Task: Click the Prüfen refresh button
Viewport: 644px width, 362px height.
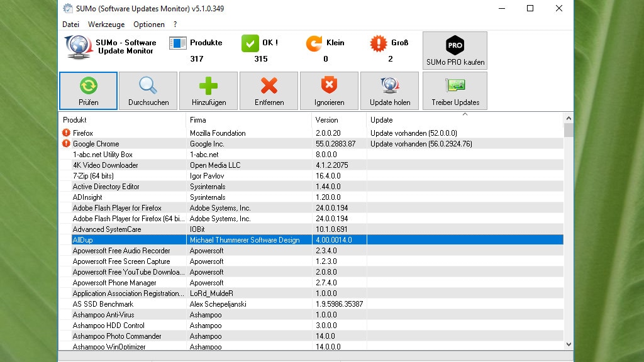Action: coord(88,90)
